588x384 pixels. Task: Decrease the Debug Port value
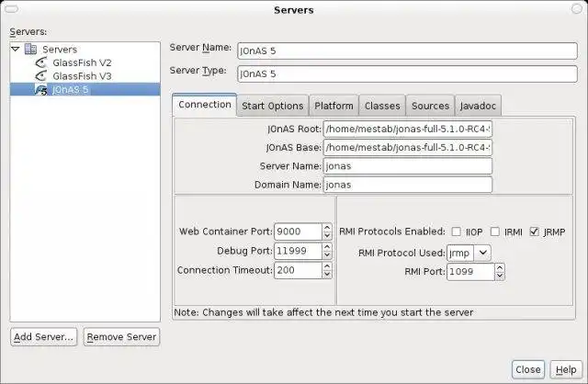click(327, 255)
